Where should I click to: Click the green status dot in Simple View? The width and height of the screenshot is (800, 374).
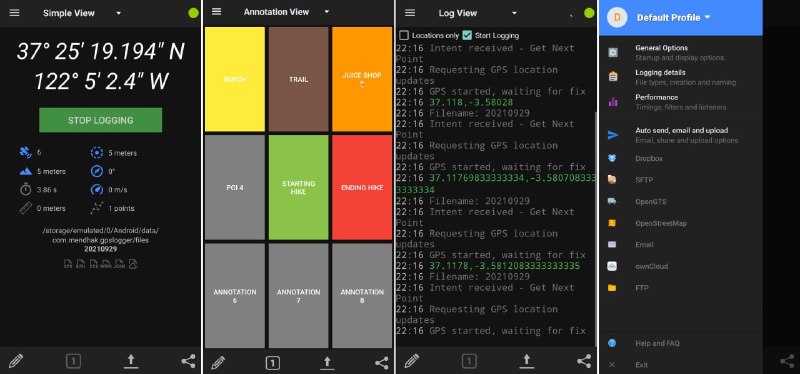(x=193, y=13)
